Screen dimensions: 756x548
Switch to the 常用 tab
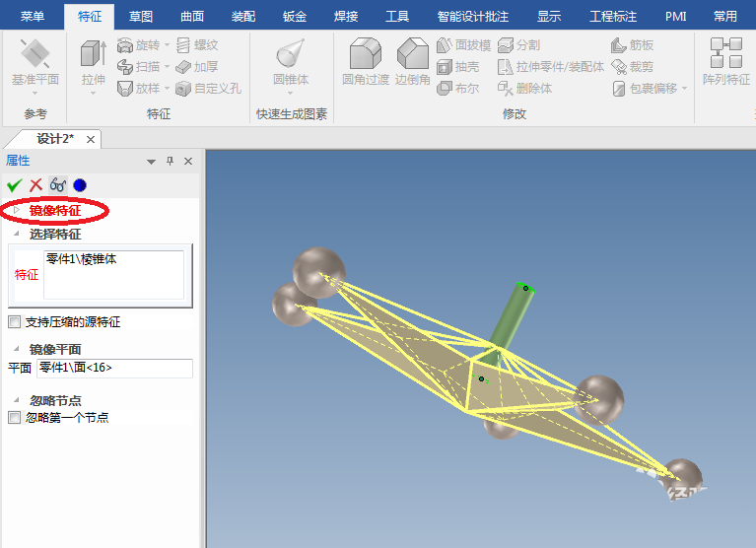pos(724,17)
